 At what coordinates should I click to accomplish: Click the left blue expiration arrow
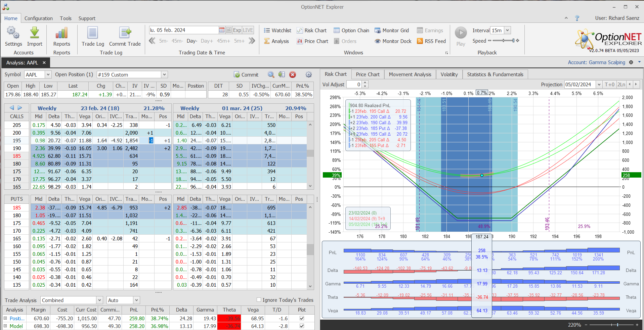pos(12,108)
